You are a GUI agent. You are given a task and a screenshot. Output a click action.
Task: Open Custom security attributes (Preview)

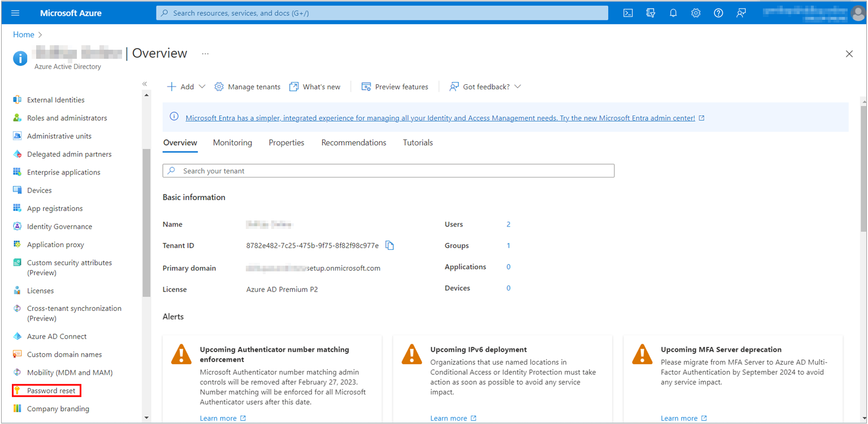(70, 267)
